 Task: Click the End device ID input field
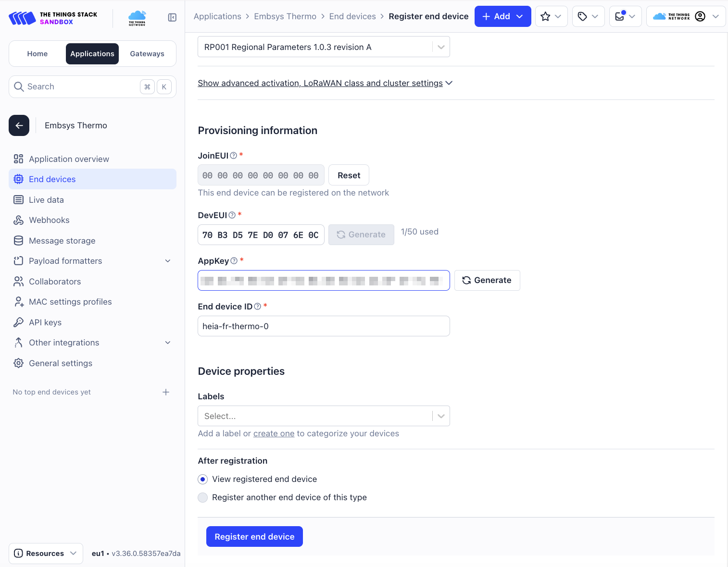(x=324, y=326)
